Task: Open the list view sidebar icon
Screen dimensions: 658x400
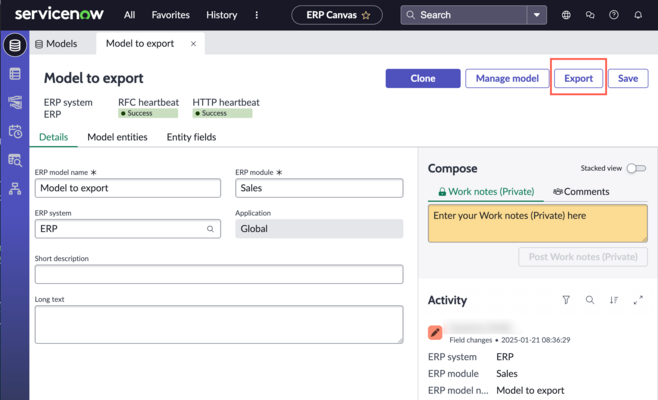Action: [15, 74]
